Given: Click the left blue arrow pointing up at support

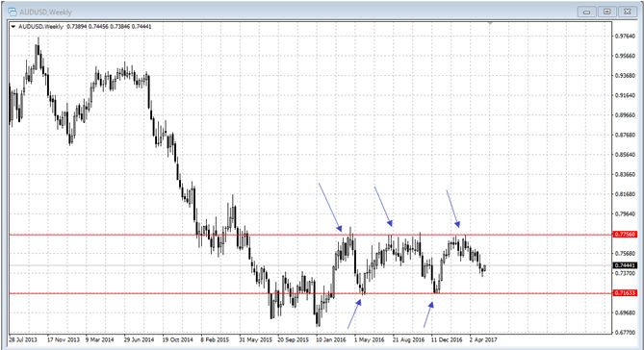Looking at the screenshot, I should point(354,313).
